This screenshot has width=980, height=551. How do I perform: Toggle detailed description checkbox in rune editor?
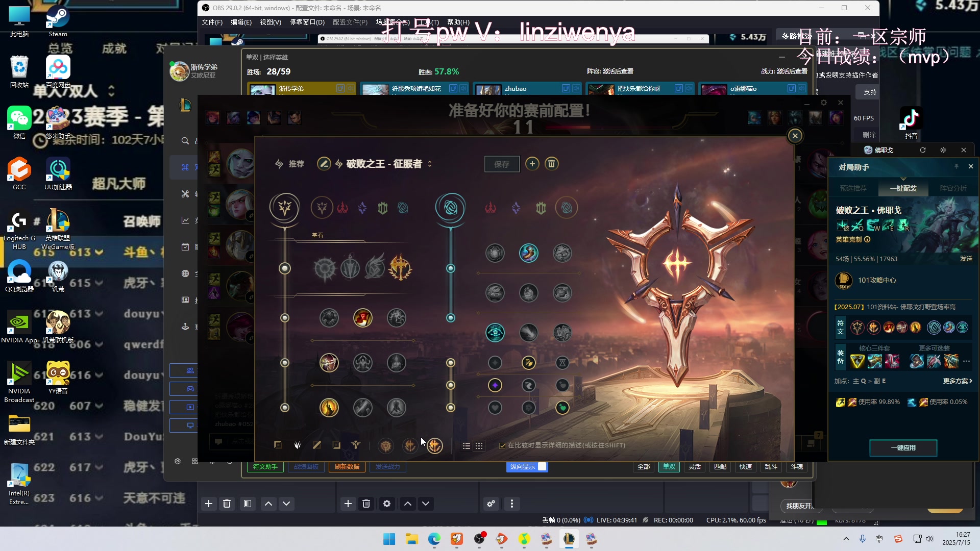point(502,446)
